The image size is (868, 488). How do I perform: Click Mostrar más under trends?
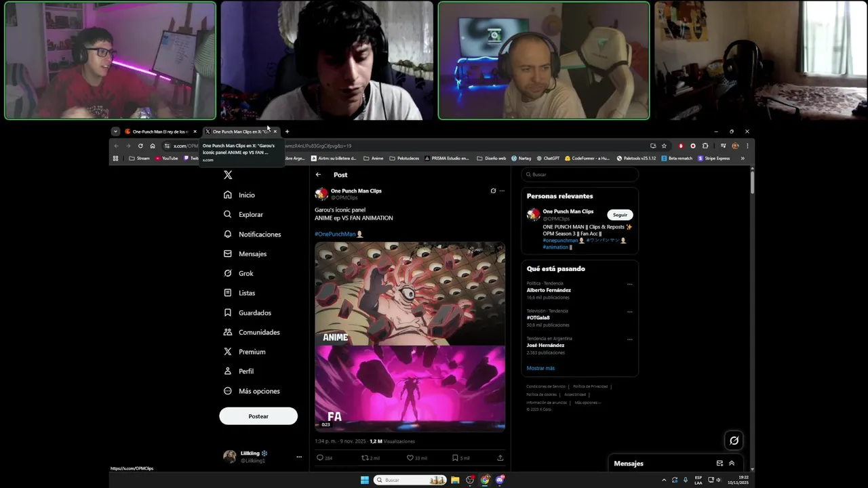[540, 368]
